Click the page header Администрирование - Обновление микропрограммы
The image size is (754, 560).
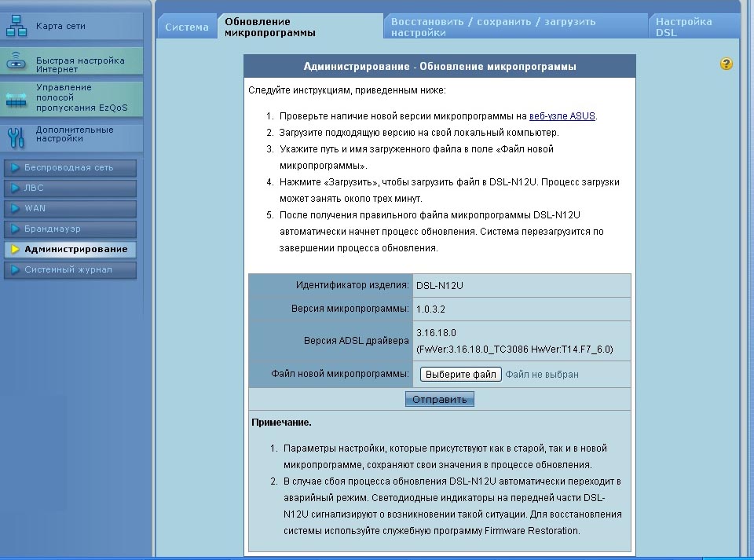[x=440, y=66]
